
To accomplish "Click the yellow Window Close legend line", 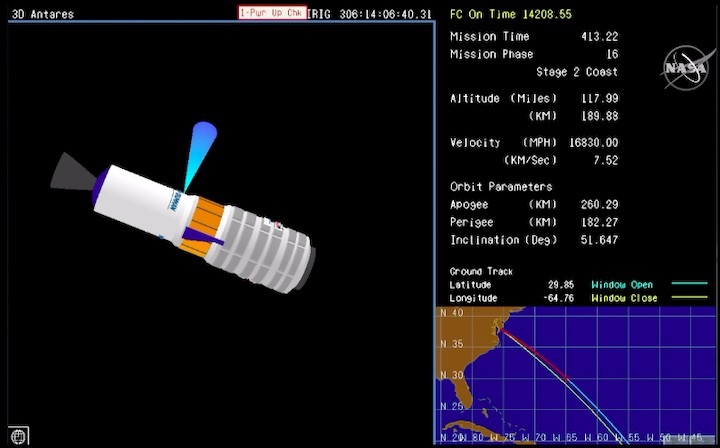I will pyautogui.click(x=689, y=297).
